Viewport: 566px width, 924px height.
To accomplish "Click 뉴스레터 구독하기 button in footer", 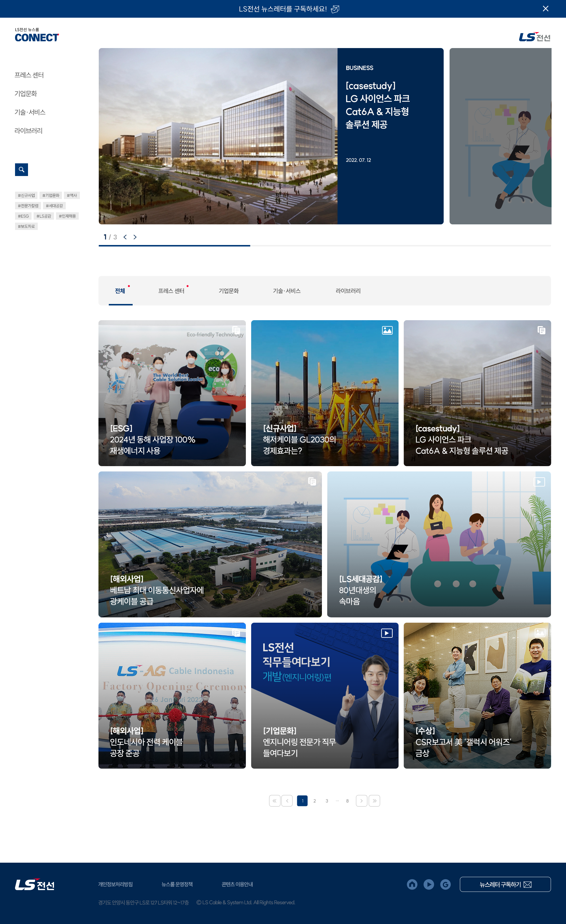I will coord(505,884).
